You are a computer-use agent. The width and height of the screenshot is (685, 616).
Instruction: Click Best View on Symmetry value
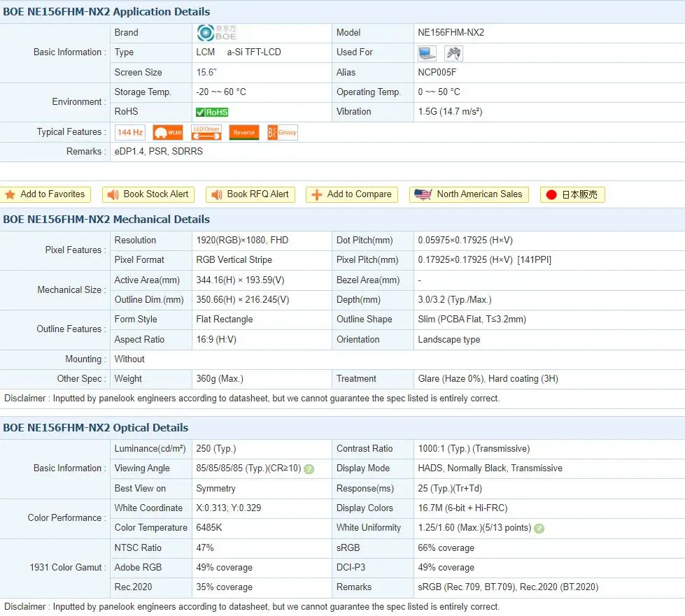216,489
